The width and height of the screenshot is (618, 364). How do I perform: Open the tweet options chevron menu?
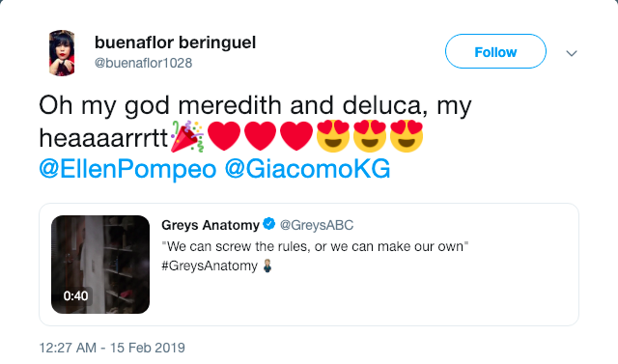(572, 53)
